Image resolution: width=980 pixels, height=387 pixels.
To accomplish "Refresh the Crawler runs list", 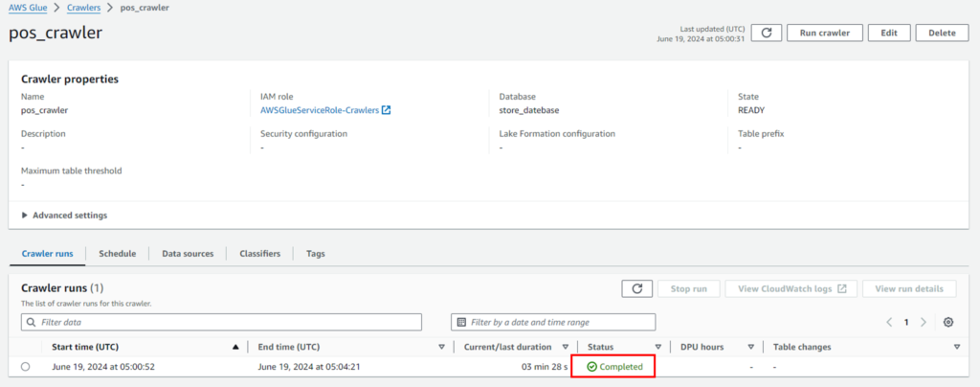I will coord(636,289).
